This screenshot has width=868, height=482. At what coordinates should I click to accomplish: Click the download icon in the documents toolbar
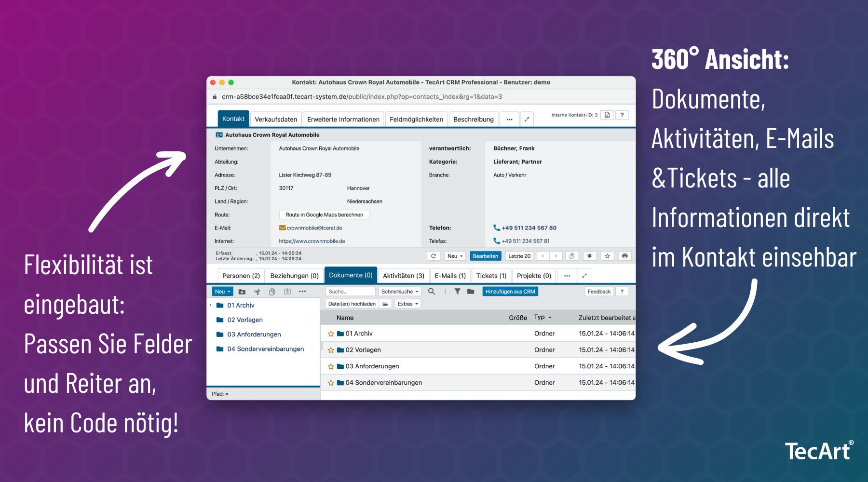[287, 292]
